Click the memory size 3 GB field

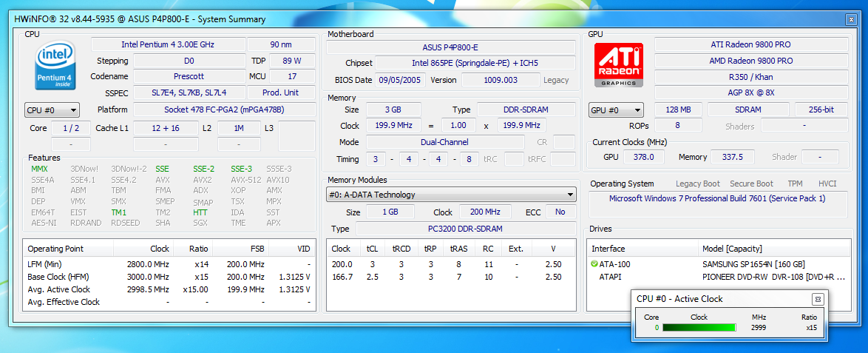click(x=393, y=110)
